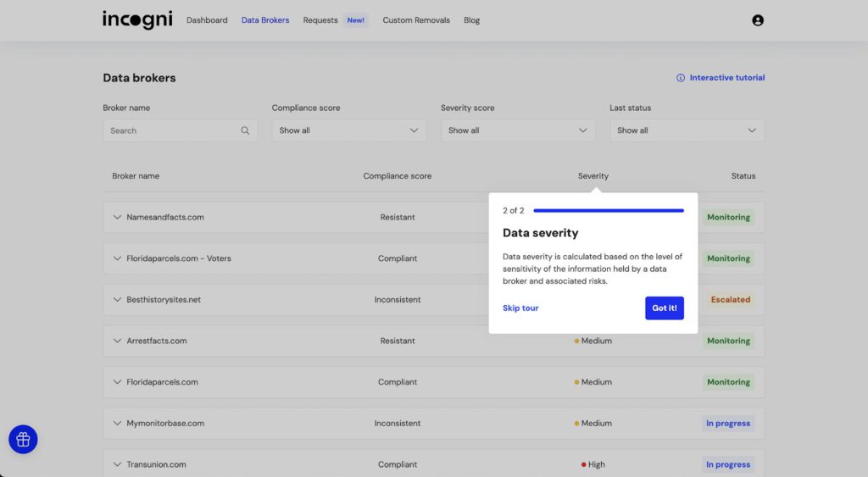Image resolution: width=868 pixels, height=477 pixels.
Task: Expand the Besthistorysites.net row chevron
Action: 117,299
